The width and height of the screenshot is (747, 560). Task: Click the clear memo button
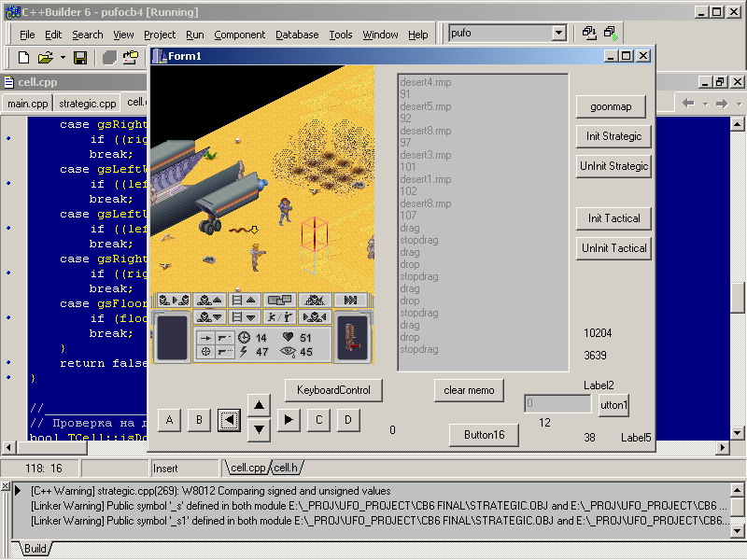pyautogui.click(x=469, y=390)
